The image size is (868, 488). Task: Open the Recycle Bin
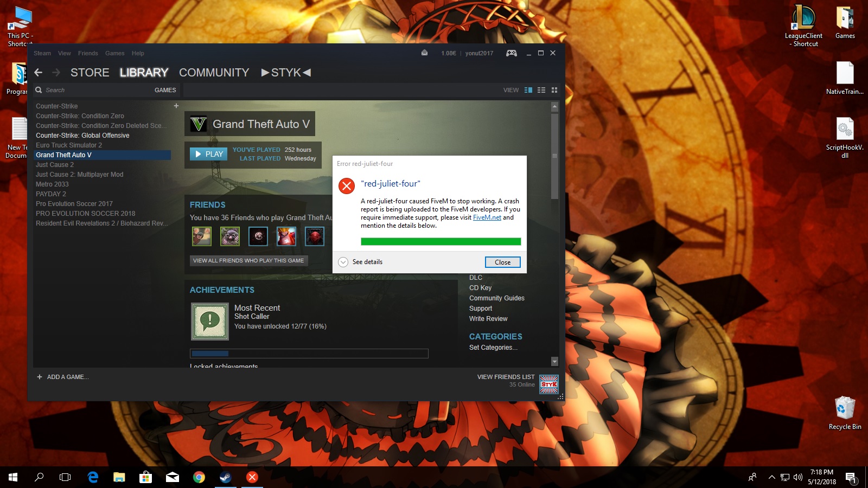click(845, 413)
